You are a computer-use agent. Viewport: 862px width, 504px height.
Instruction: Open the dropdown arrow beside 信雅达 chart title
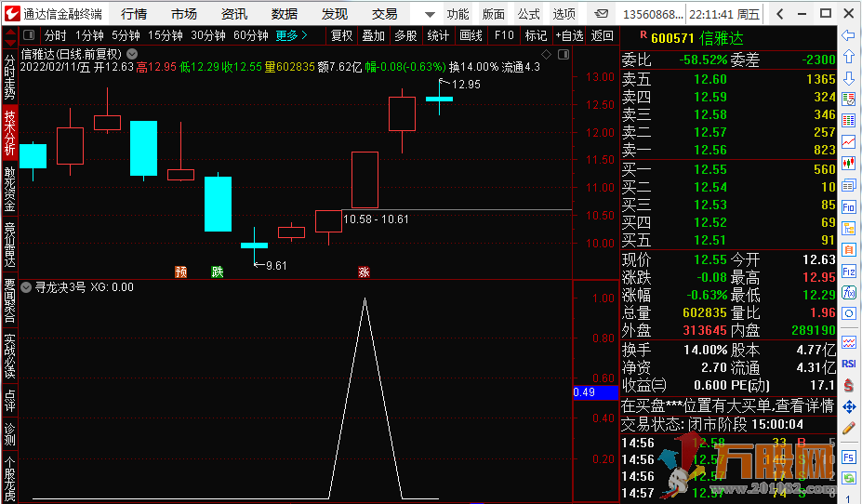tap(132, 54)
